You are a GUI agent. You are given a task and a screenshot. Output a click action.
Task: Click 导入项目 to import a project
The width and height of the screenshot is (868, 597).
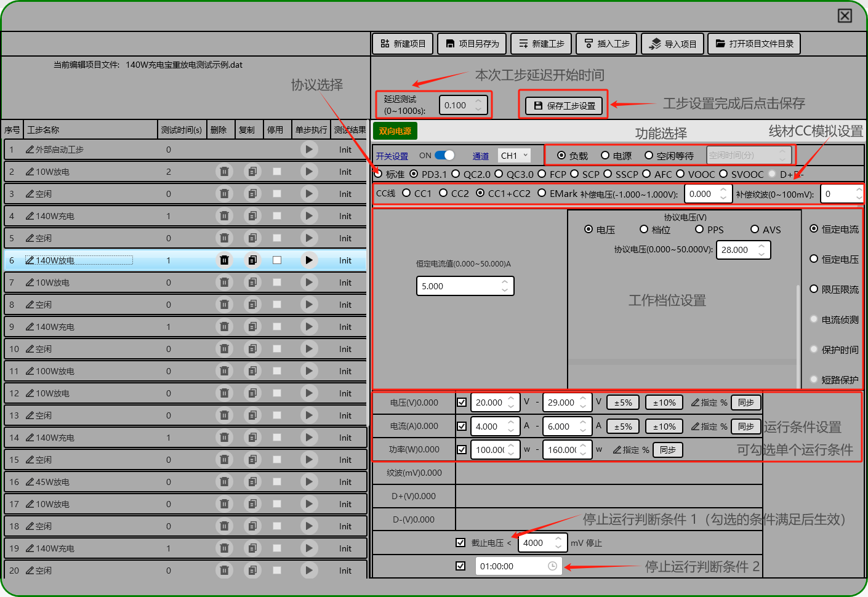pos(672,44)
